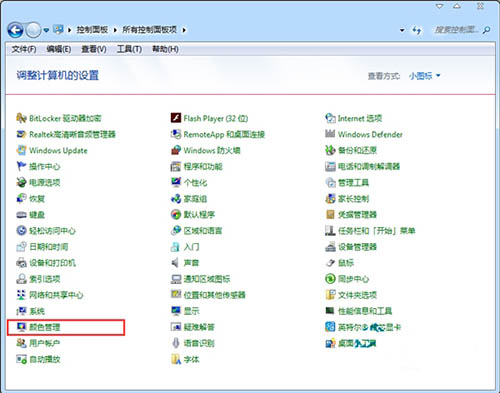500x393 pixels.
Task: Click the 鼠标 mouse icon
Action: (x=330, y=263)
